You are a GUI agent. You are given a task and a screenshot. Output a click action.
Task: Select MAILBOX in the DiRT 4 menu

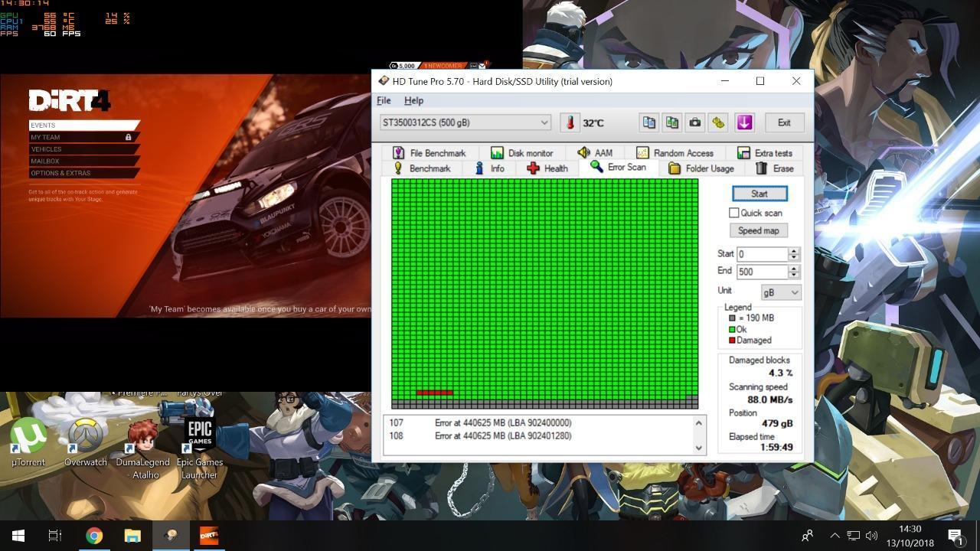pos(83,161)
